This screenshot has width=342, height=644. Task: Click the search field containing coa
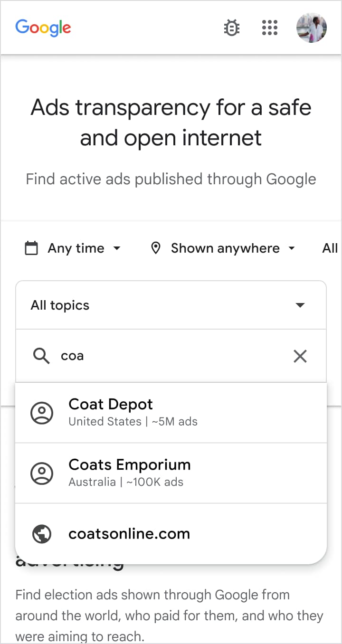point(171,356)
